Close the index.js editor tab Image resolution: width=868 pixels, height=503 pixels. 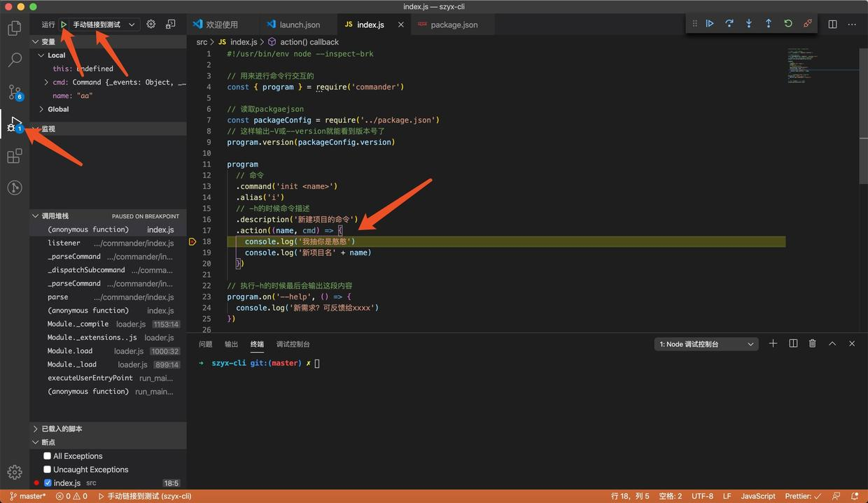pyautogui.click(x=401, y=24)
